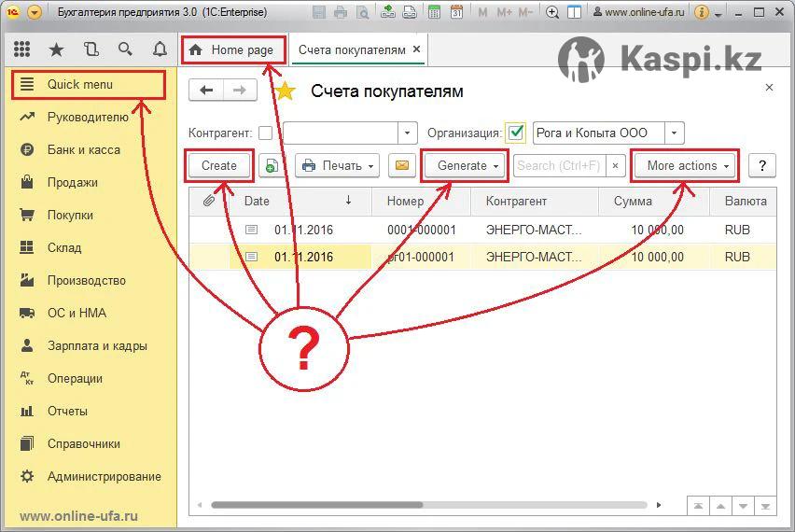Navigate back with the left arrow
Screen dimensions: 795x532
206,91
